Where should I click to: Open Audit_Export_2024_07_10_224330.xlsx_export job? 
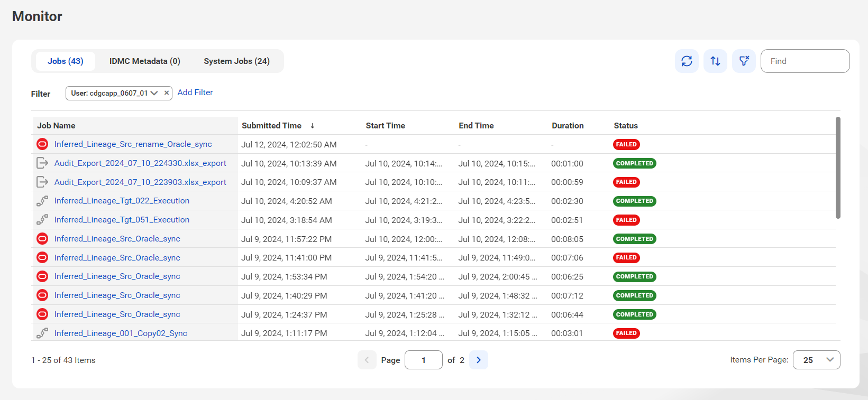[140, 163]
